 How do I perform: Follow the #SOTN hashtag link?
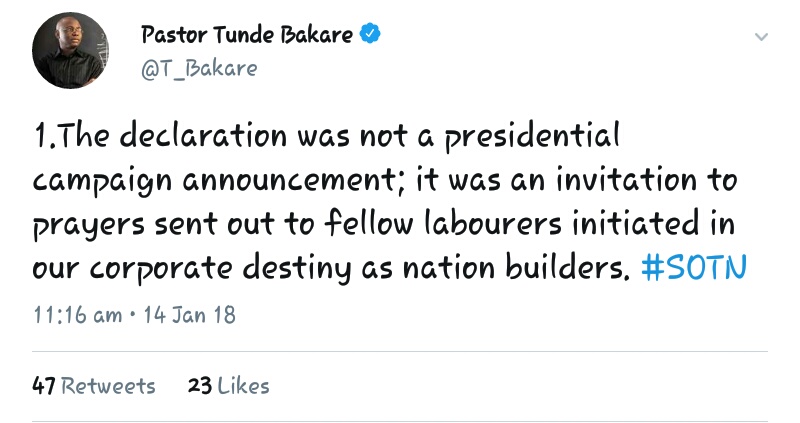click(x=693, y=270)
